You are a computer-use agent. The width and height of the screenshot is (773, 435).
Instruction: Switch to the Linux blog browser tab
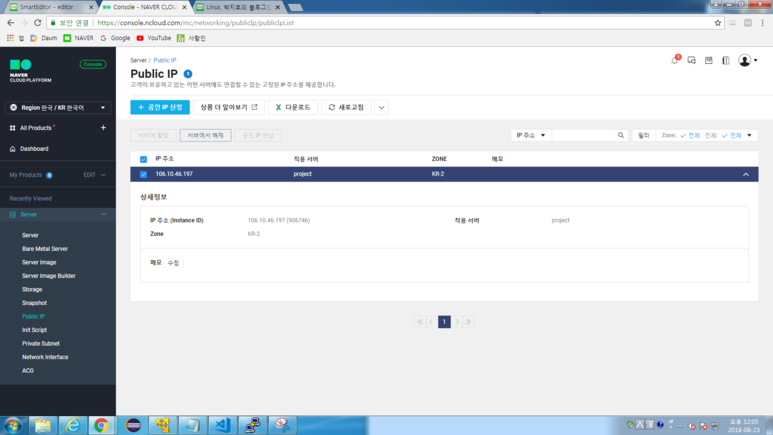click(x=238, y=7)
